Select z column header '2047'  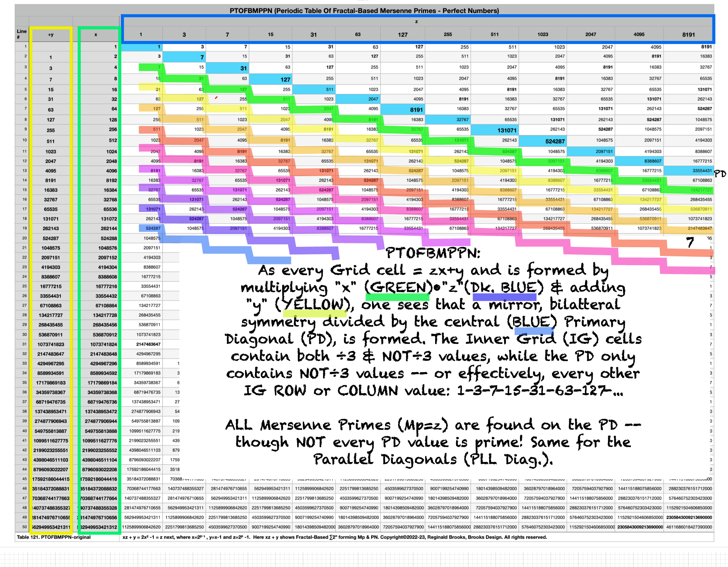point(591,34)
